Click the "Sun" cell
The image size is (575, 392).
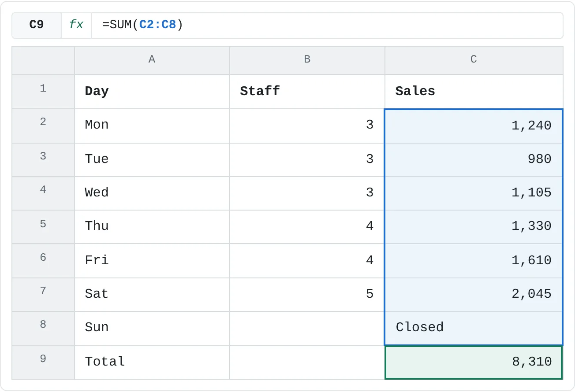152,329
